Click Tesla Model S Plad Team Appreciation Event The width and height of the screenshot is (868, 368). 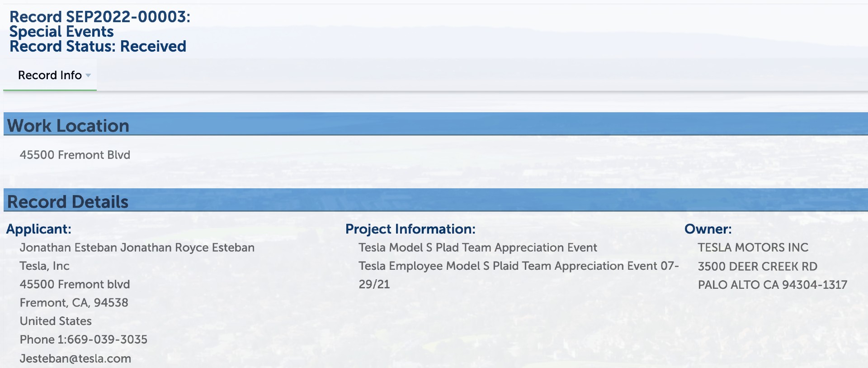(x=478, y=248)
